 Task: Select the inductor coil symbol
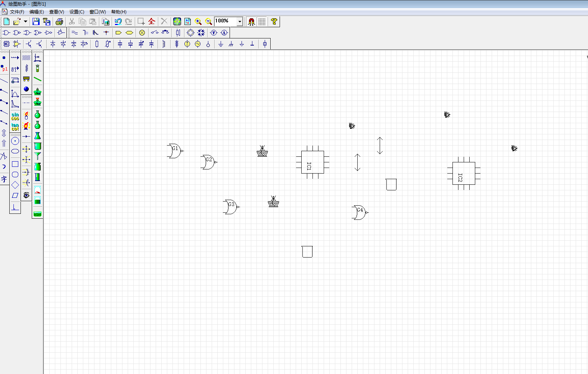164,44
